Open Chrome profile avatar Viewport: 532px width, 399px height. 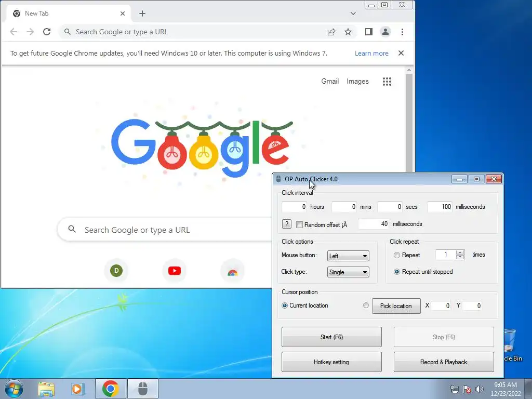coord(385,32)
